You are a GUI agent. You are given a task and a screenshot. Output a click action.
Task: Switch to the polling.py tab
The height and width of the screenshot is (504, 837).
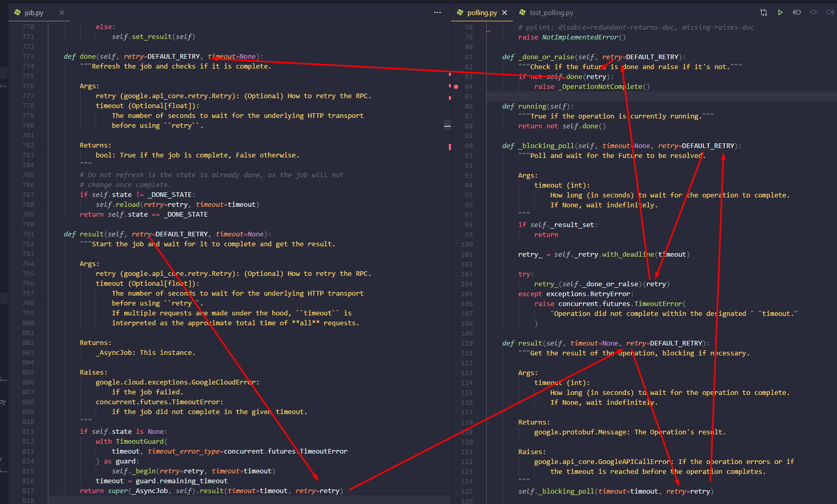(x=482, y=12)
